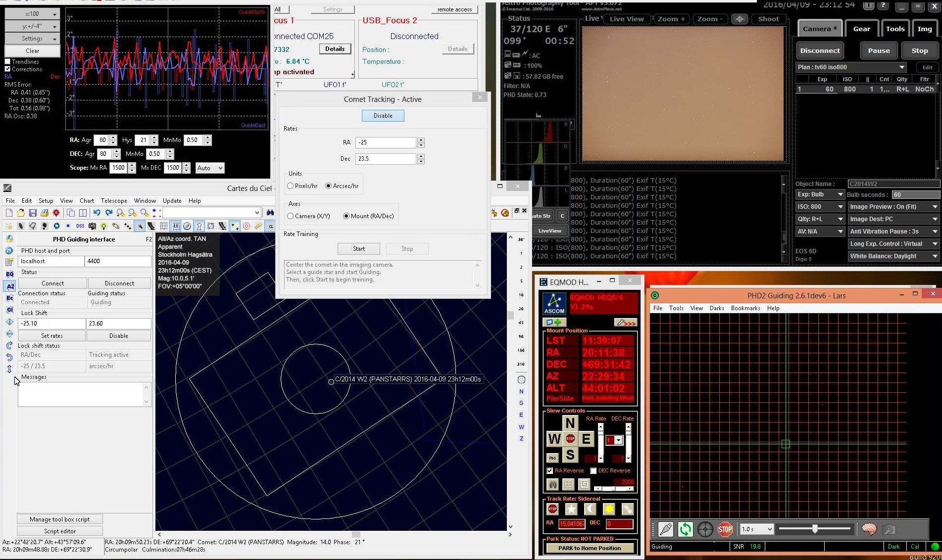Screen dimensions: 942x560
Task: Click Clear button on guide graph panel
Action: [32, 51]
